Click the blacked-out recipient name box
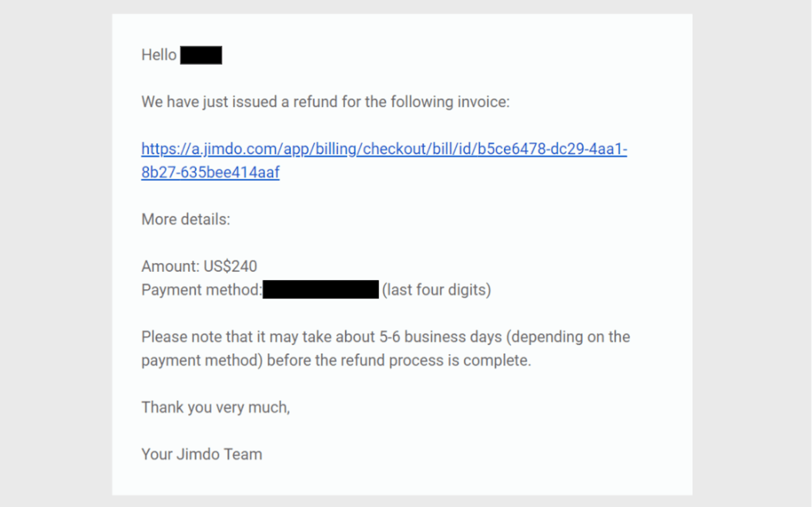Image resolution: width=812 pixels, height=507 pixels. (201, 55)
